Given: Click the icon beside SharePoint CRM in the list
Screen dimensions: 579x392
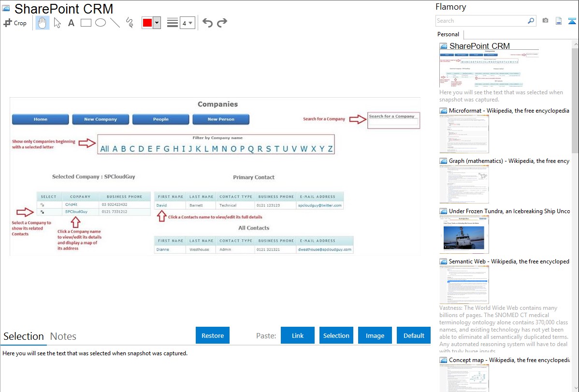Looking at the screenshot, I should click(443, 46).
